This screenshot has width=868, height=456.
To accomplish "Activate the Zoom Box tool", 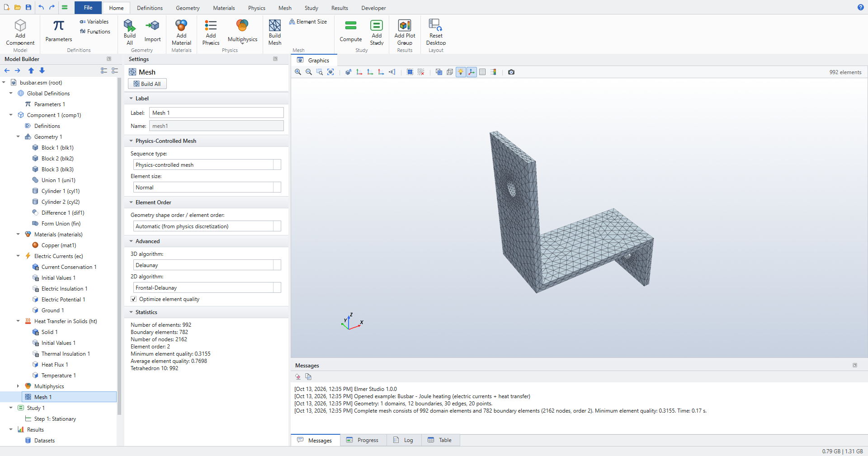I will click(320, 72).
